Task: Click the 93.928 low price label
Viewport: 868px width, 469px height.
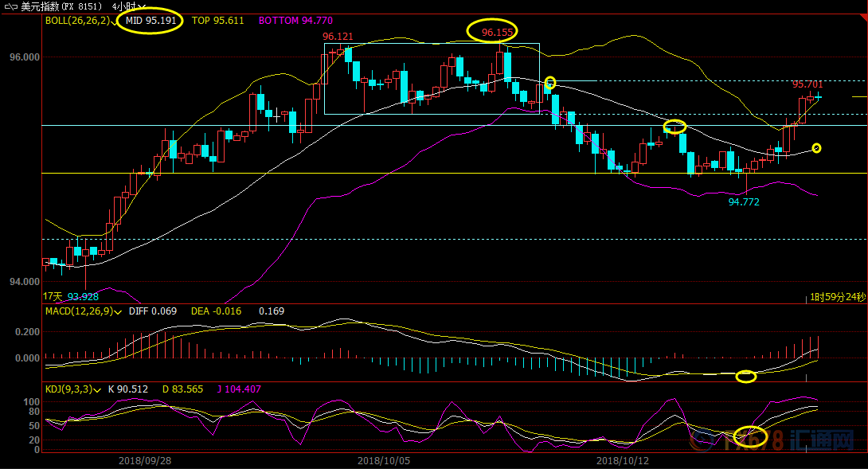Action: 83,297
